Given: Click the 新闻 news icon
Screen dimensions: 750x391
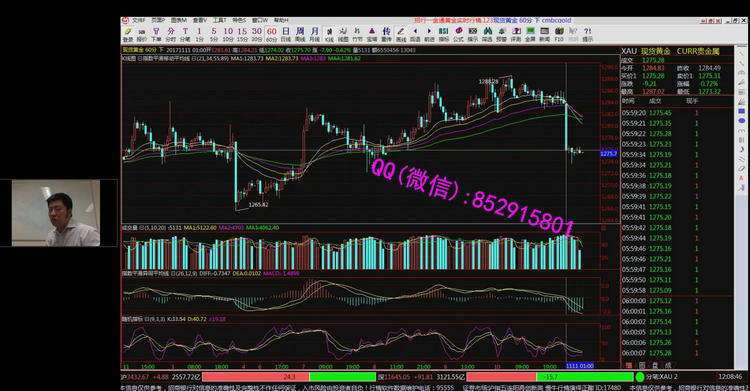Looking at the screenshot, I should coord(544,34).
